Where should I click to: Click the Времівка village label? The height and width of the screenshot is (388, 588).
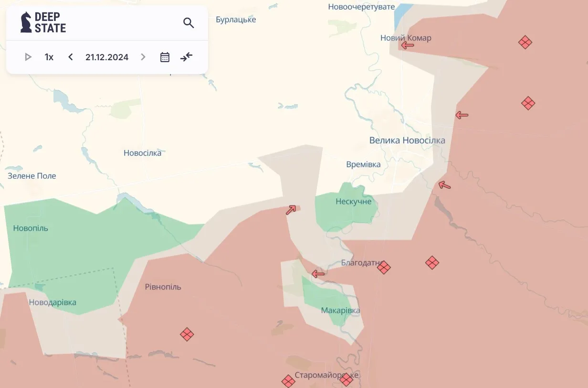point(363,164)
